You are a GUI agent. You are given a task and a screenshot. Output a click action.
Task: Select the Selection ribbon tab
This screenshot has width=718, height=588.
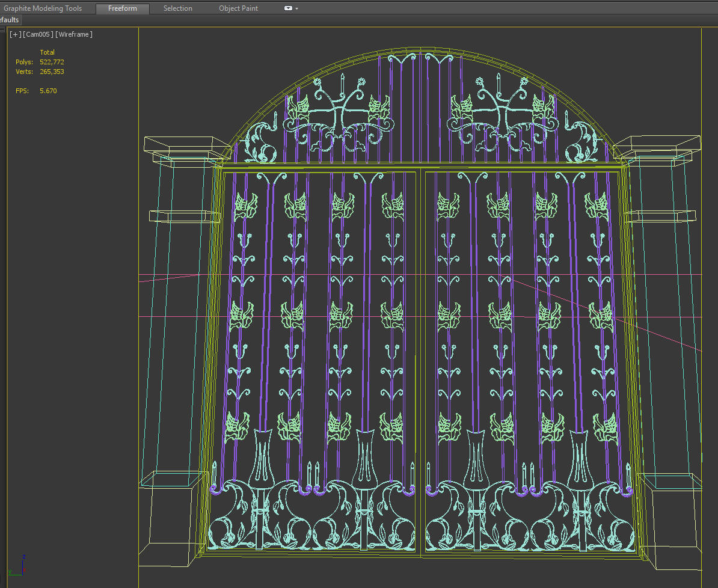pyautogui.click(x=177, y=8)
